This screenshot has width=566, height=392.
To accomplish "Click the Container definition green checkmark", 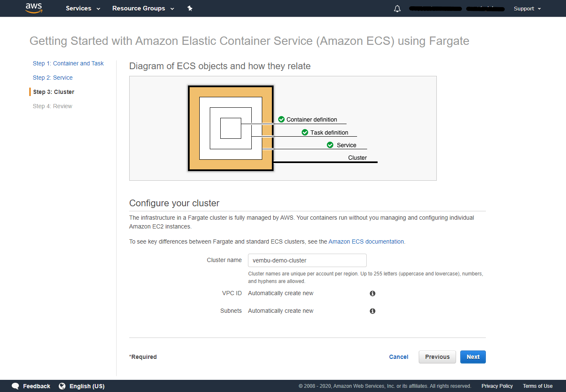I will coord(282,119).
